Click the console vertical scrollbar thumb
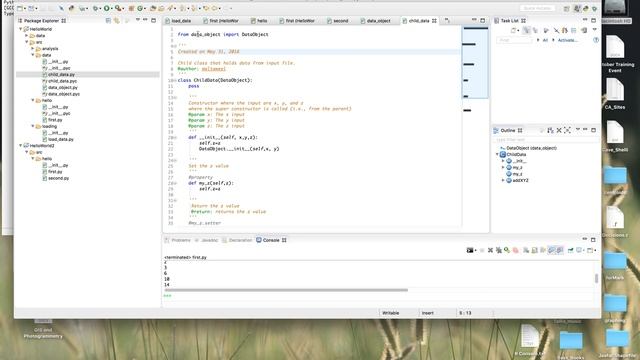This screenshot has width=640, height=360. 596,278
